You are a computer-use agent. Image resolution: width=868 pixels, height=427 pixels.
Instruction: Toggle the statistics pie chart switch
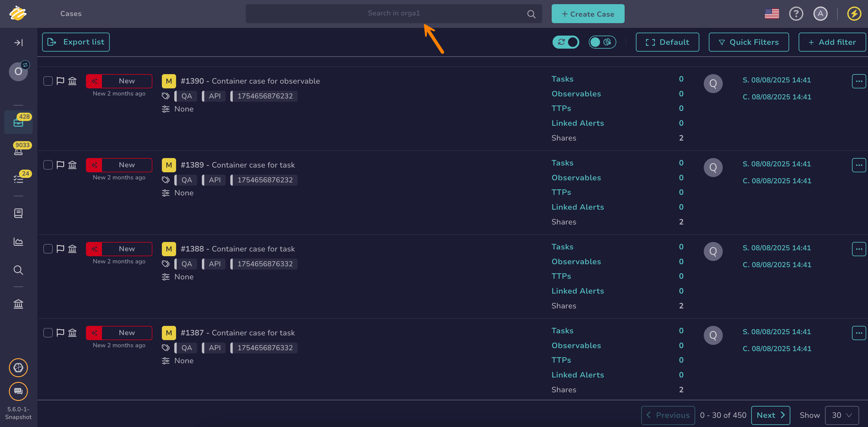tap(602, 42)
